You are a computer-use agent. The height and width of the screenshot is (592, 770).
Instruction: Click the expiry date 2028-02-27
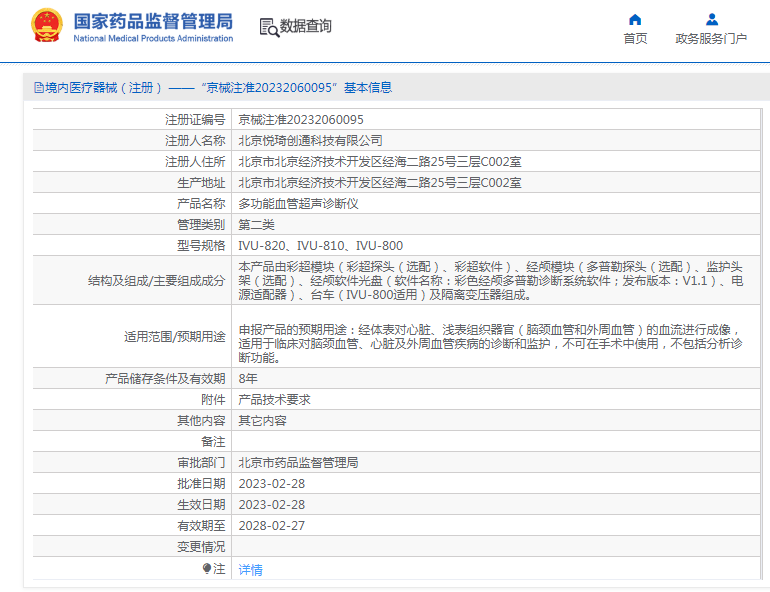point(272,526)
